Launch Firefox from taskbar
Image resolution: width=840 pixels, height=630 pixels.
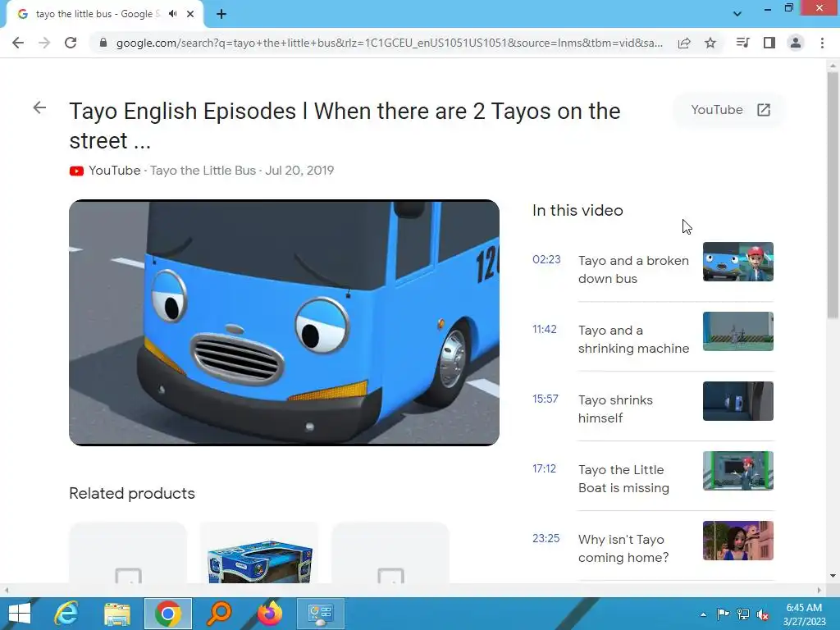pos(270,614)
